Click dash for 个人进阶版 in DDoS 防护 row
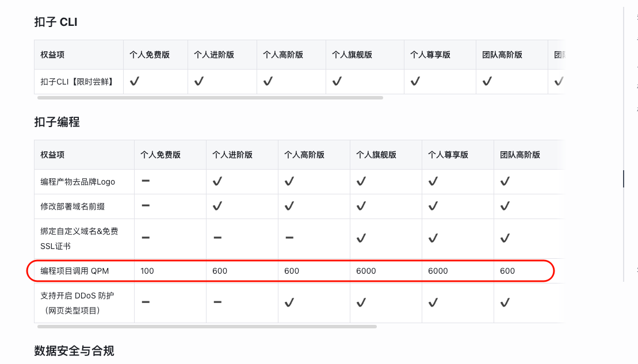Viewport: 638px width, 364px height. point(217,302)
